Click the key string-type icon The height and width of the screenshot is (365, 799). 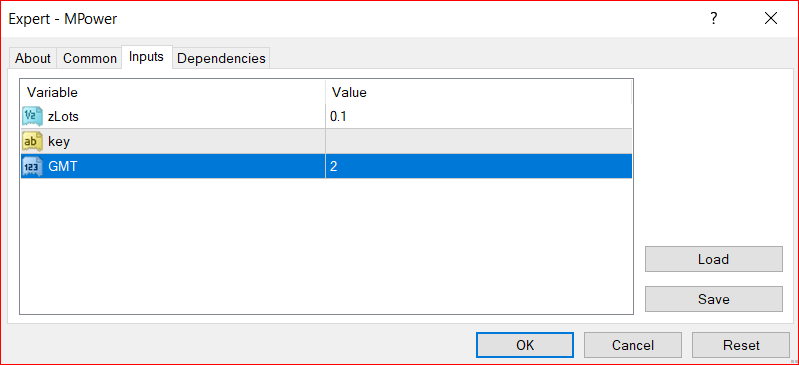pyautogui.click(x=32, y=141)
